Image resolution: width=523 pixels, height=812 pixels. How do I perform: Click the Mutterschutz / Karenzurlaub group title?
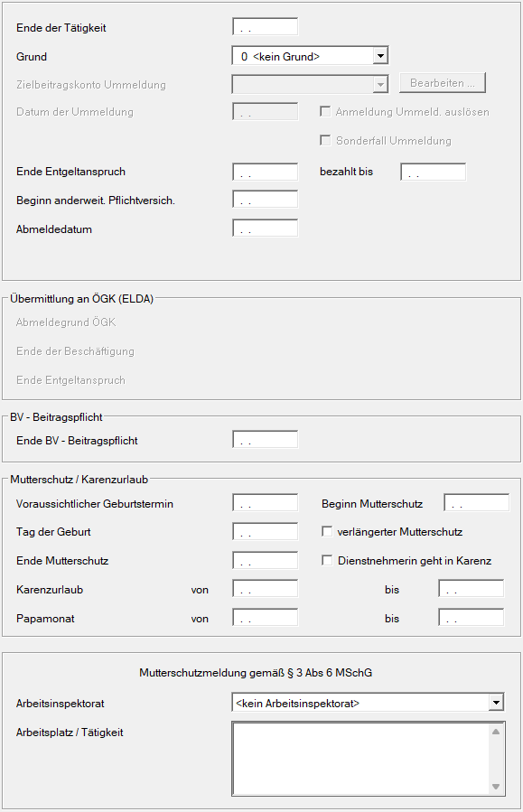click(x=79, y=480)
